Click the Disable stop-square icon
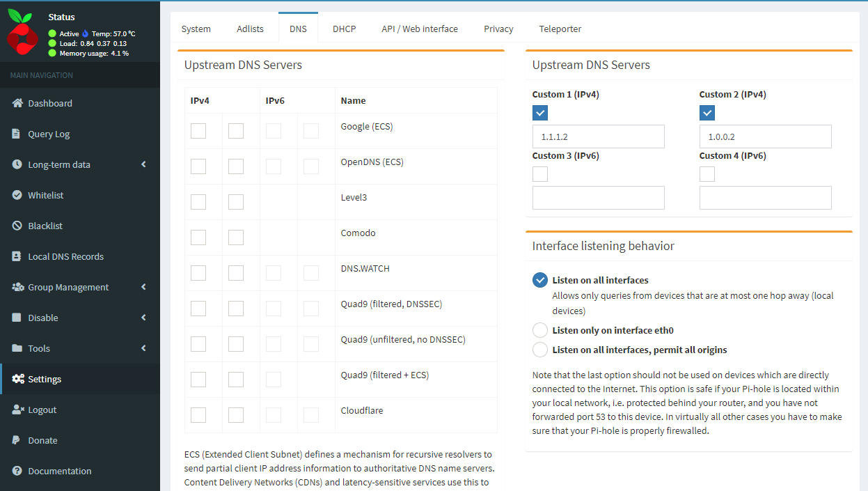 [17, 318]
